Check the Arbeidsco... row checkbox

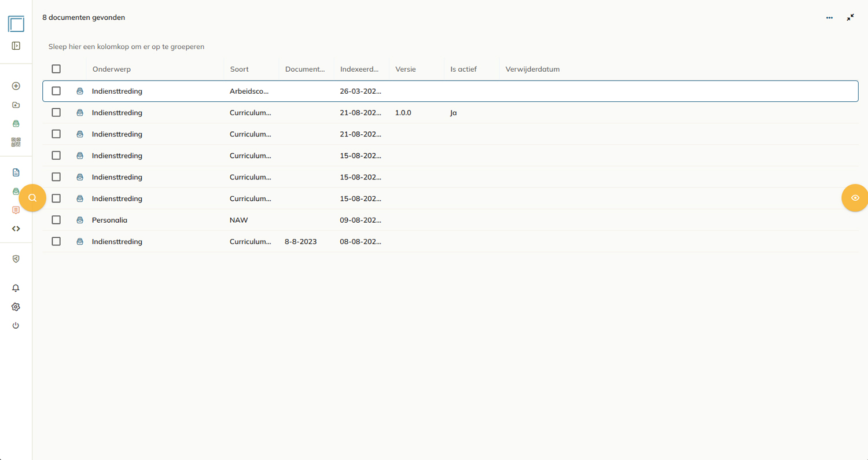coord(56,91)
